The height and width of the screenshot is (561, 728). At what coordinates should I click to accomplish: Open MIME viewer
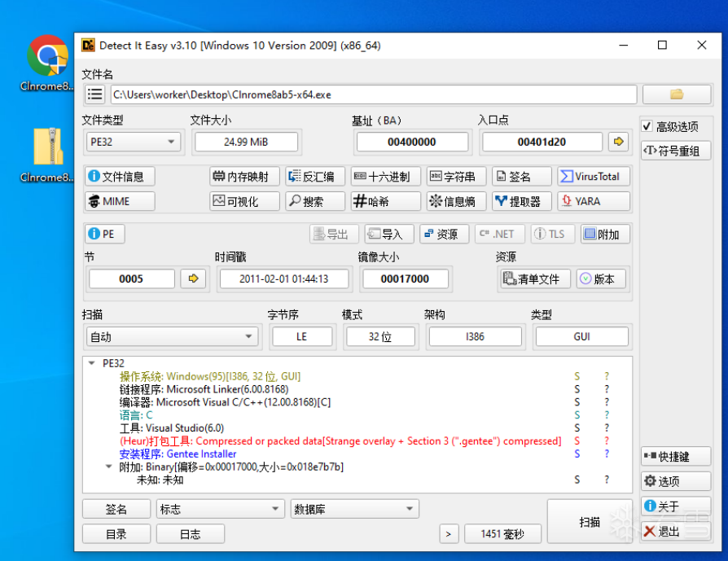pos(120,201)
